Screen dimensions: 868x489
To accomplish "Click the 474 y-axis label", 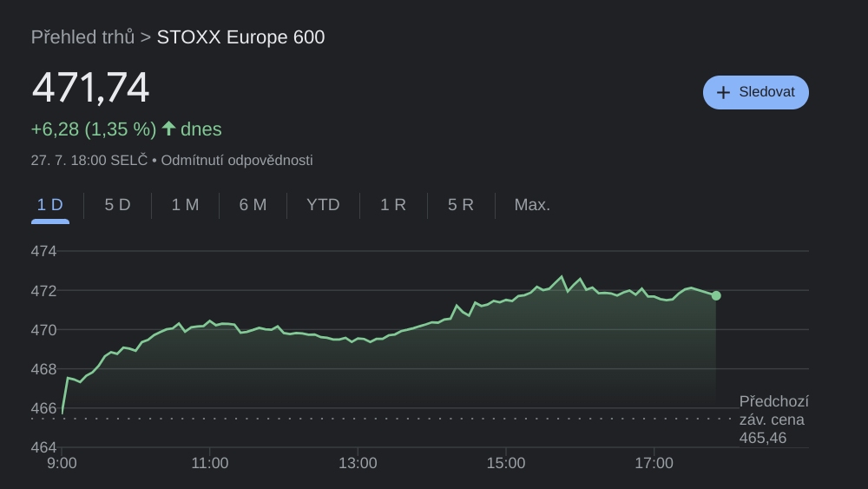I will [x=43, y=251].
